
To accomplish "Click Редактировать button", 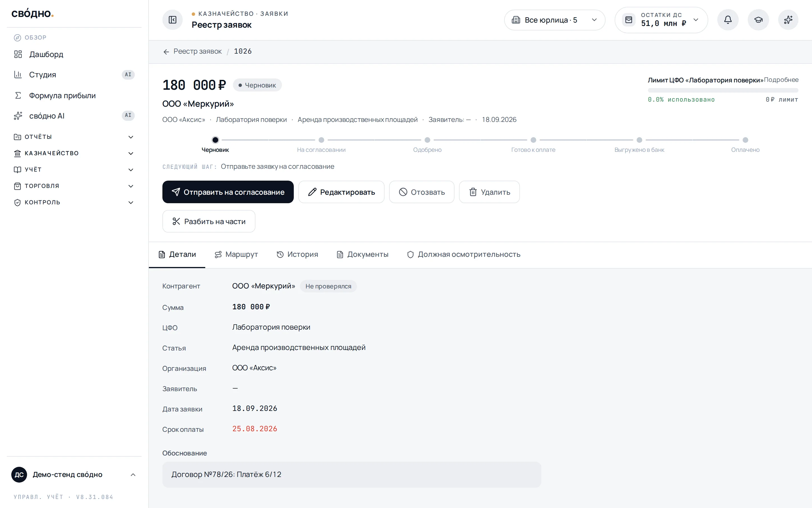I will click(341, 192).
